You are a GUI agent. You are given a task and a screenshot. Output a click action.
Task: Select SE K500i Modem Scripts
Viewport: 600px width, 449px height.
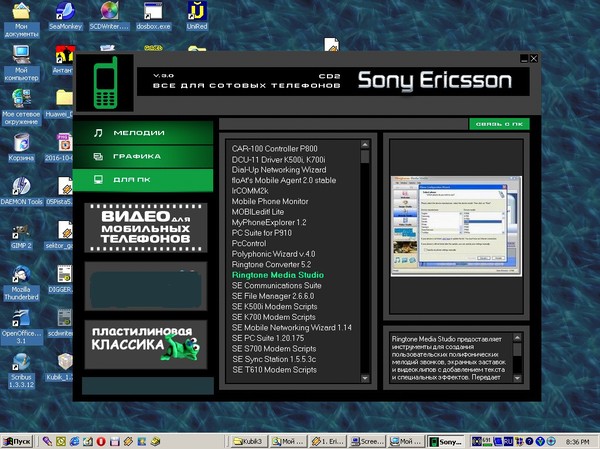click(x=274, y=307)
